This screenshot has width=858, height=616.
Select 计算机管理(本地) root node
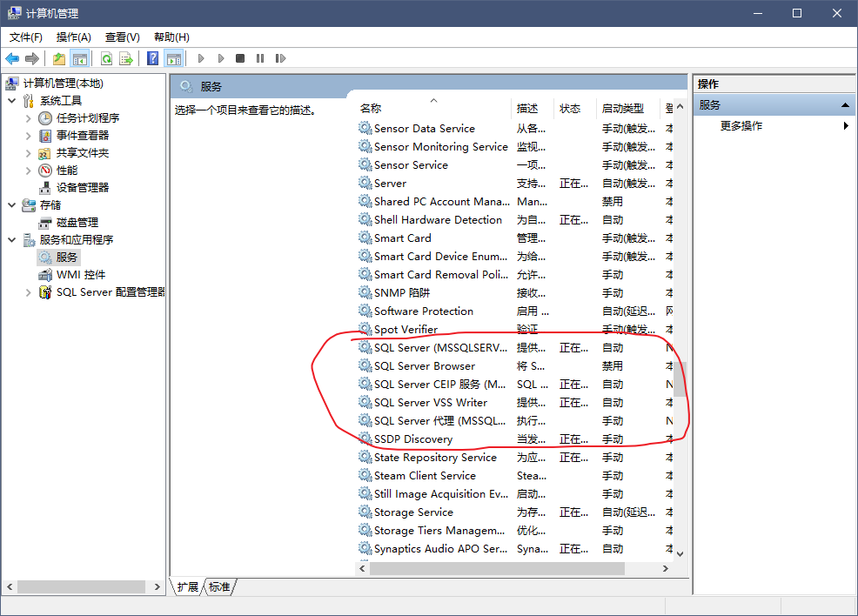(x=63, y=84)
